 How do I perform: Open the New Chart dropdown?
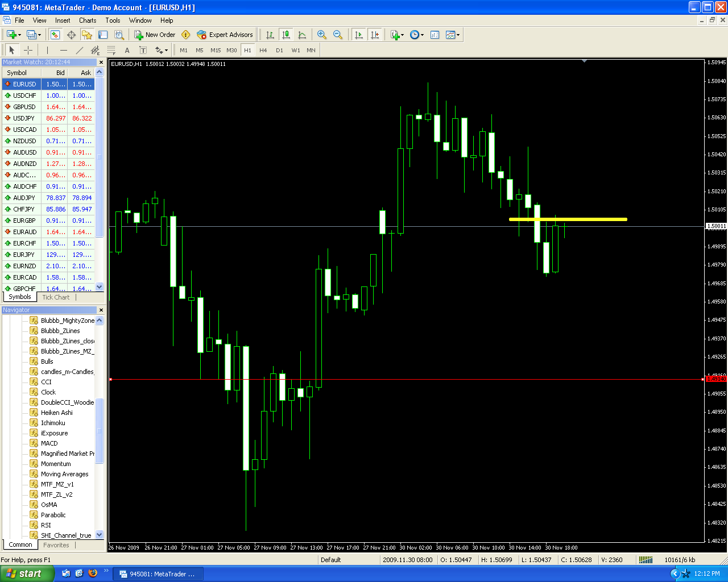pos(14,35)
